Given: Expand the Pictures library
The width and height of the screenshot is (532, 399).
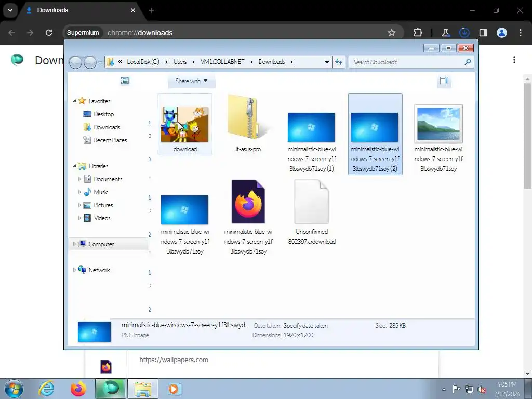Looking at the screenshot, I should click(x=79, y=205).
